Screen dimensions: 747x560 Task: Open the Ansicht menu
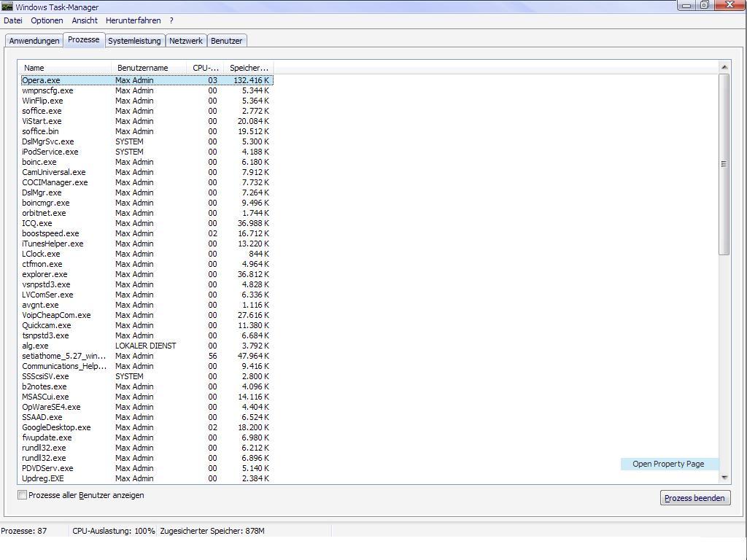[85, 20]
